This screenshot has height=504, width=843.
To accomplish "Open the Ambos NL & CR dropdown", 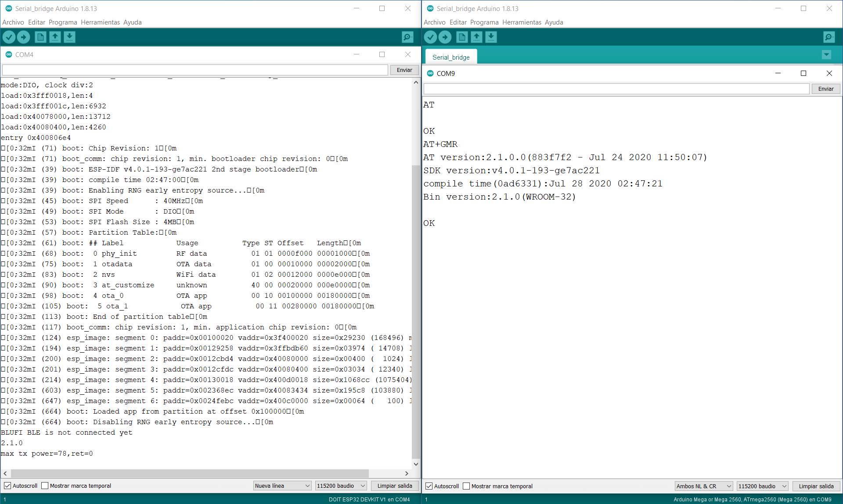I will (703, 486).
